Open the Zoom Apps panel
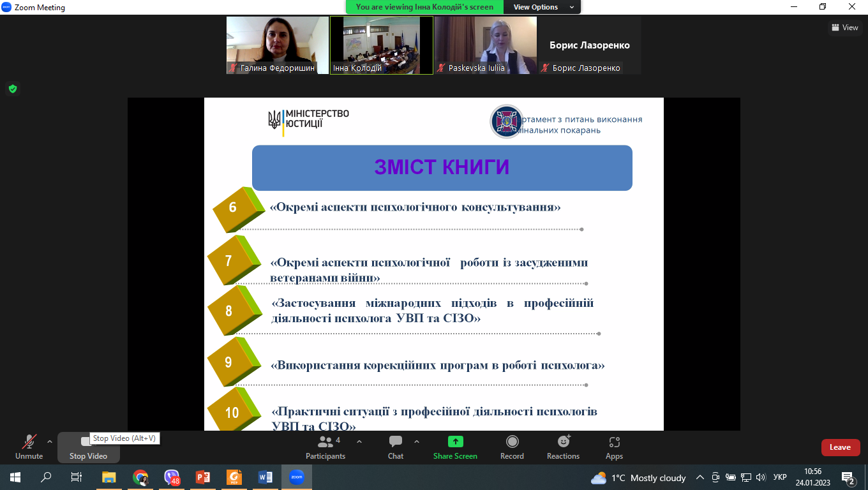 (x=614, y=447)
